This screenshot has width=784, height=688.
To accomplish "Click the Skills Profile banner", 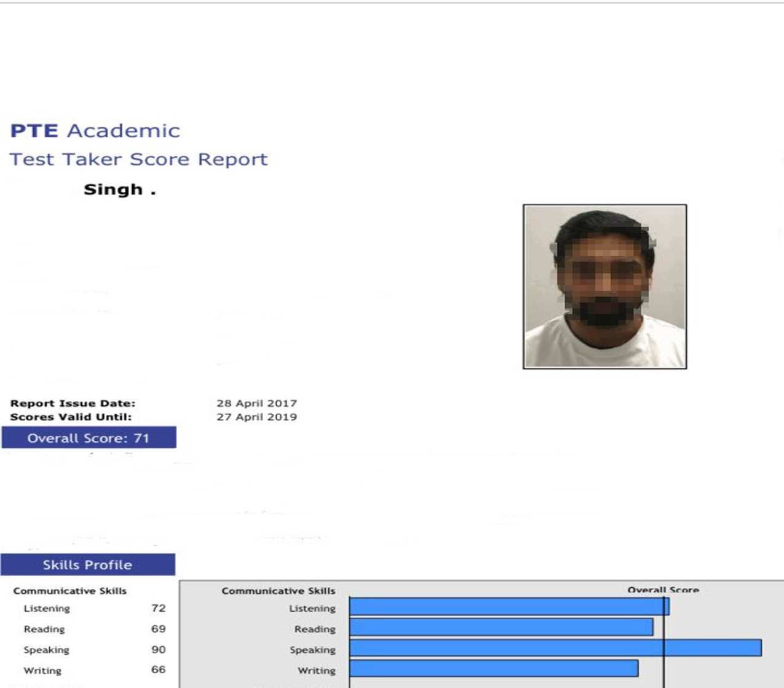I will click(x=87, y=564).
